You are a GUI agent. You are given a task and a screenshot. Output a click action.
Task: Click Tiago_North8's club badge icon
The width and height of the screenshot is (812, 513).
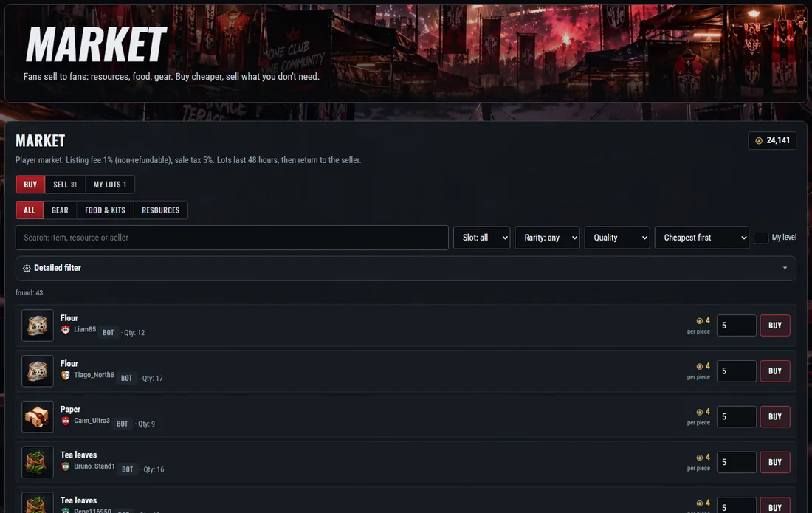click(65, 375)
